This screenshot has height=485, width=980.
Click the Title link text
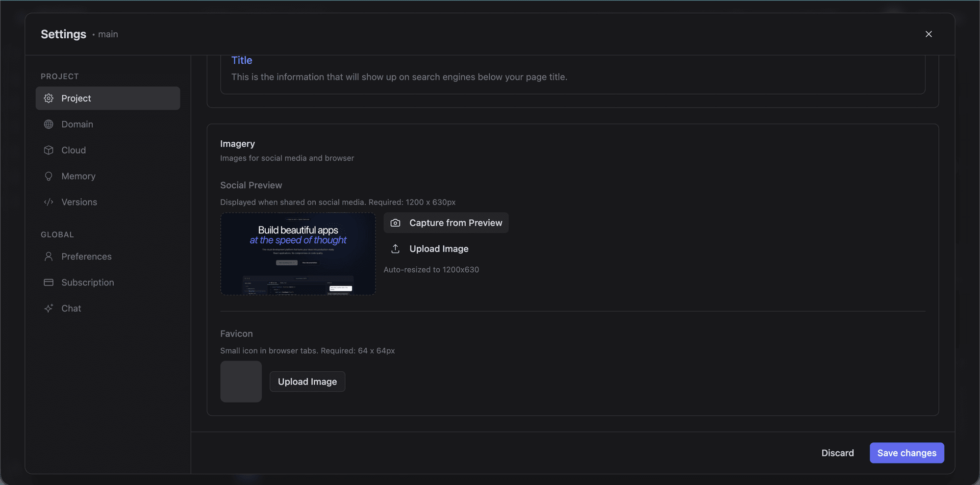tap(242, 60)
